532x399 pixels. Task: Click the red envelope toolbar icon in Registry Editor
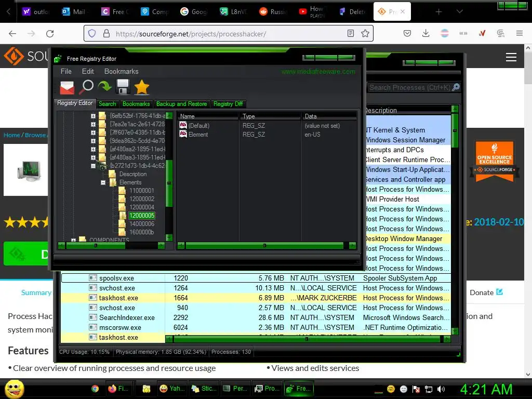[67, 87]
